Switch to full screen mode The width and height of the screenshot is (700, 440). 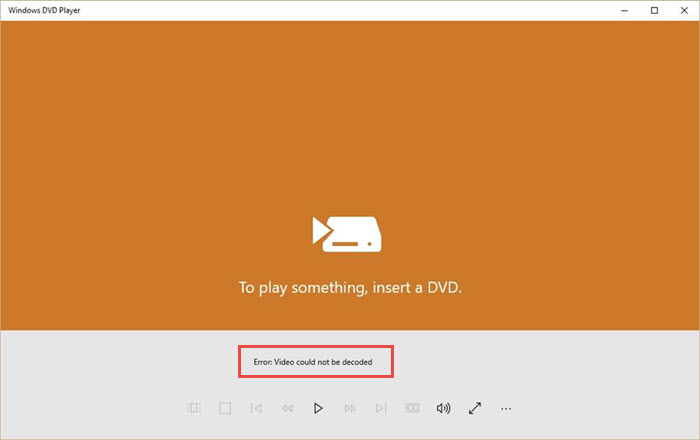tap(475, 408)
